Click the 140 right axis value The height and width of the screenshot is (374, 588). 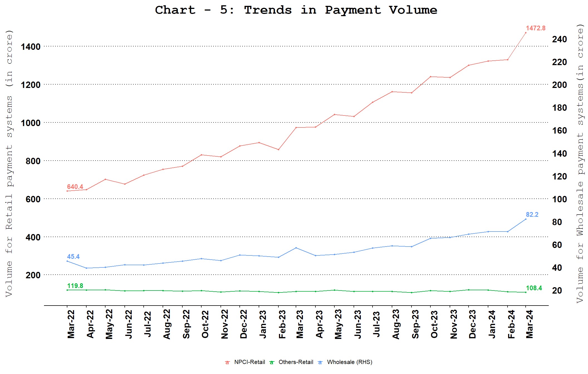click(x=560, y=154)
